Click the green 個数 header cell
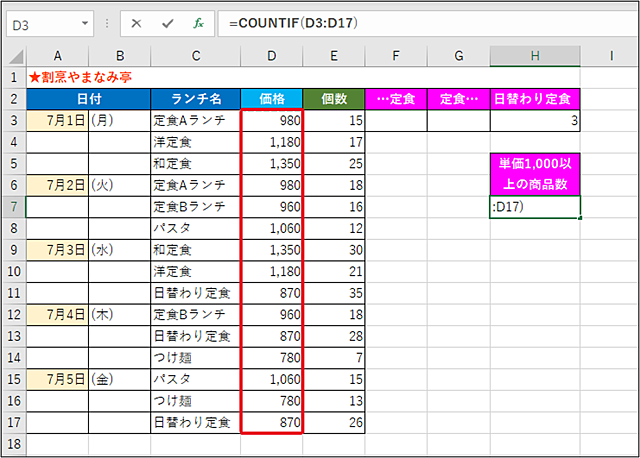The image size is (640, 458). (334, 99)
